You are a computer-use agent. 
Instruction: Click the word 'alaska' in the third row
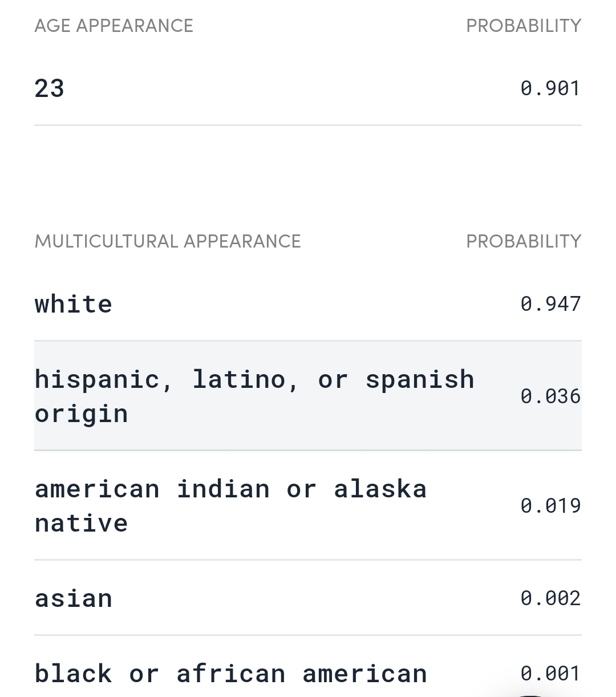[380, 489]
